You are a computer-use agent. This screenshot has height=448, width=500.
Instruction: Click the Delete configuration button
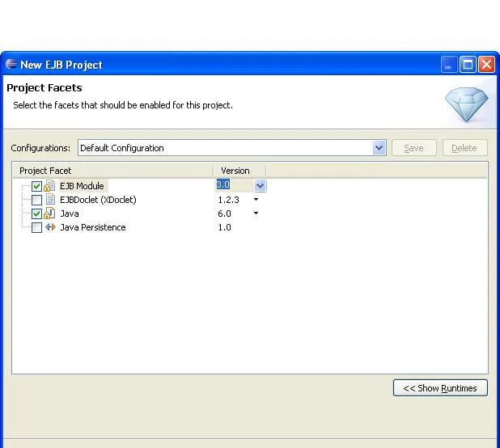click(464, 148)
